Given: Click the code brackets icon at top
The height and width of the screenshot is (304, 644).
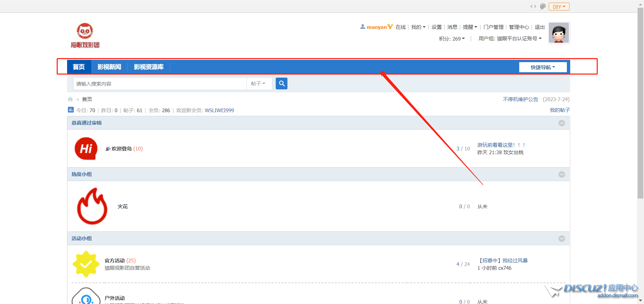Looking at the screenshot, I should (x=533, y=6).
